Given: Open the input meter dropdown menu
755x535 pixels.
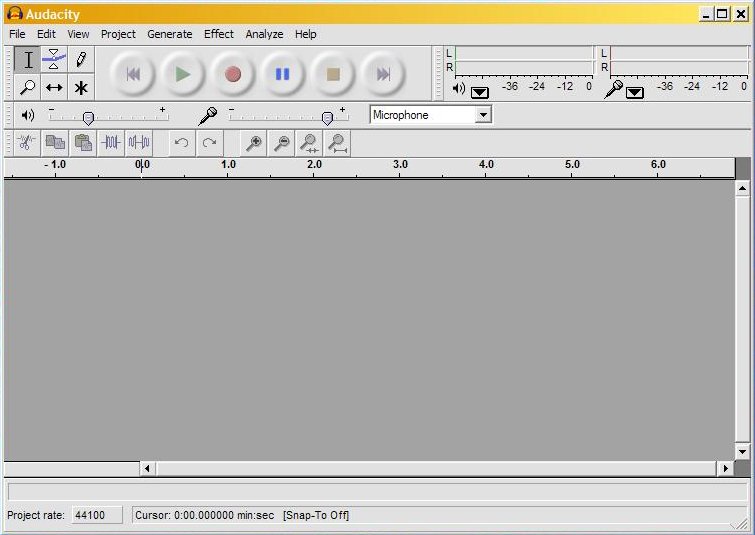Looking at the screenshot, I should (634, 91).
